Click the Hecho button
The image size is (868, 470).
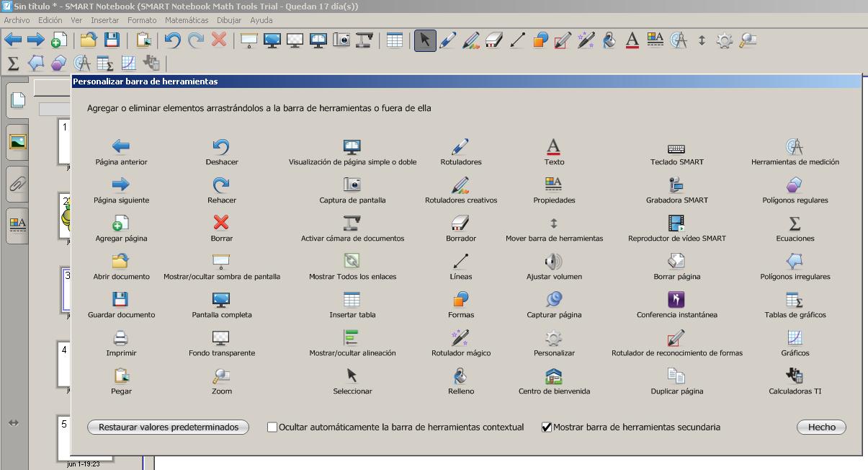click(821, 427)
